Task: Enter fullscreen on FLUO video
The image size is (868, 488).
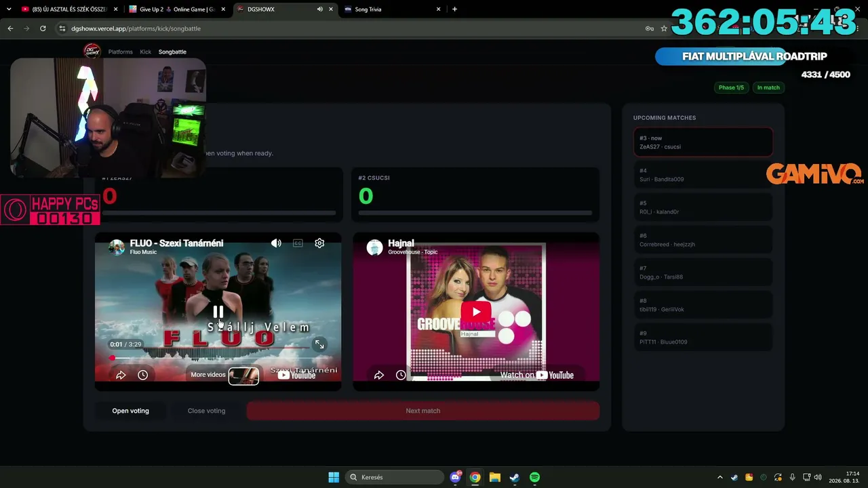Action: click(319, 344)
